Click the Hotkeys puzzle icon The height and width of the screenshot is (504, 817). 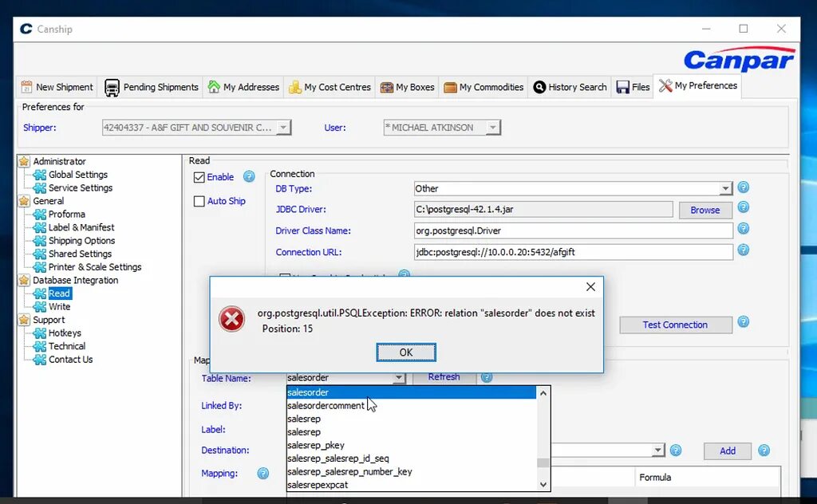(x=40, y=333)
